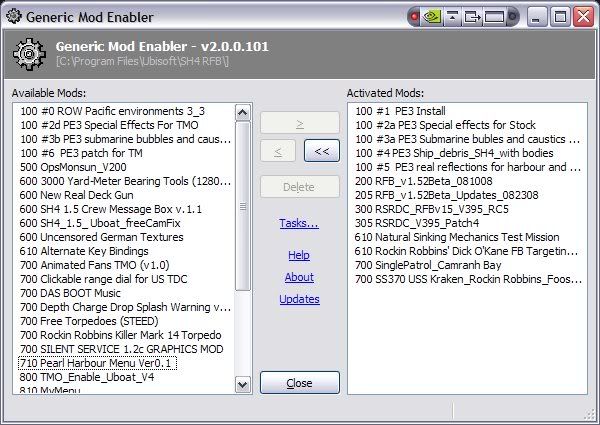
Task: Click the Close button
Action: click(x=300, y=383)
